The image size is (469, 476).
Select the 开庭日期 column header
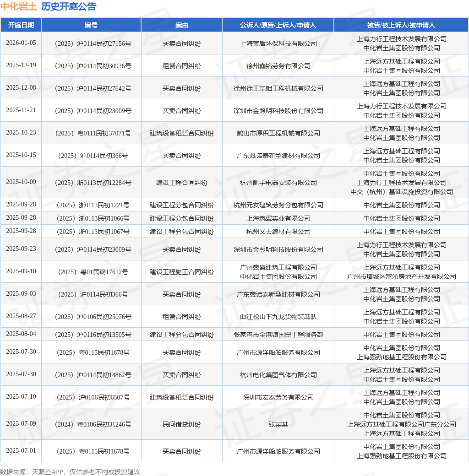click(21, 25)
